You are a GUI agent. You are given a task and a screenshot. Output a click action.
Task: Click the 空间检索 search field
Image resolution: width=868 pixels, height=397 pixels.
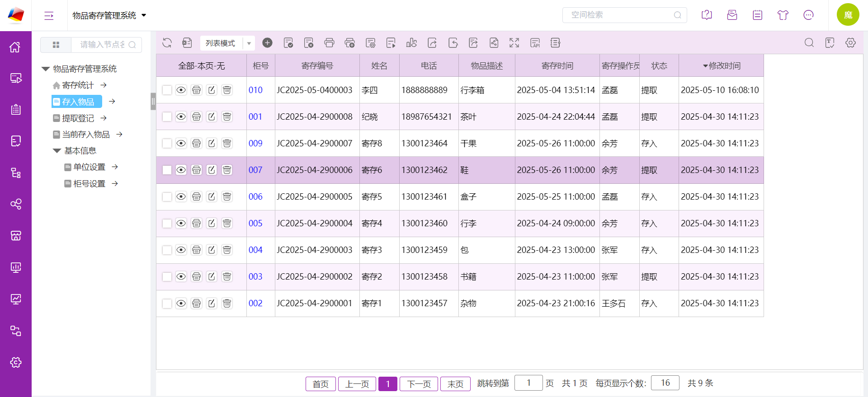pos(625,15)
